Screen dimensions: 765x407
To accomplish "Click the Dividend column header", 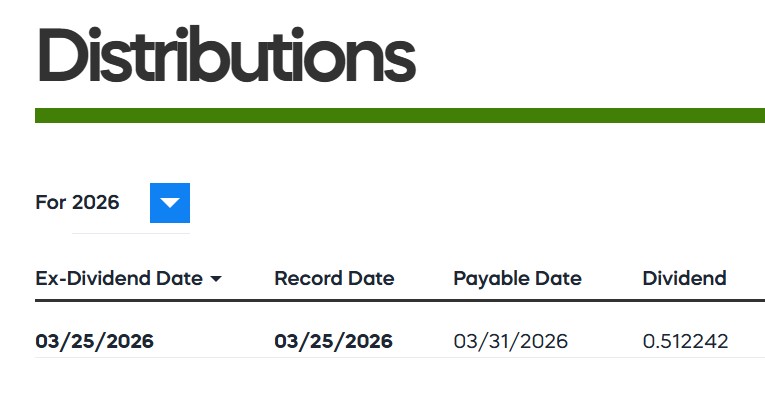I will point(684,278).
